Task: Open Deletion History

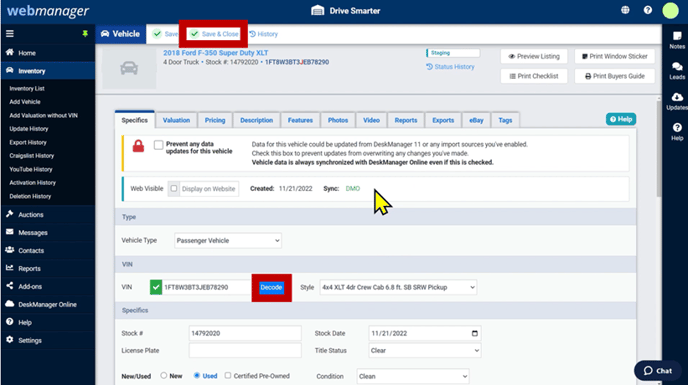Action: pyautogui.click(x=30, y=196)
